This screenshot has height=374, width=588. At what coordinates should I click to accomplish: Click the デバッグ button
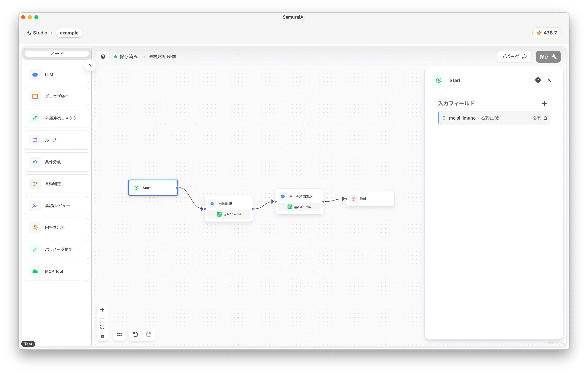click(514, 56)
